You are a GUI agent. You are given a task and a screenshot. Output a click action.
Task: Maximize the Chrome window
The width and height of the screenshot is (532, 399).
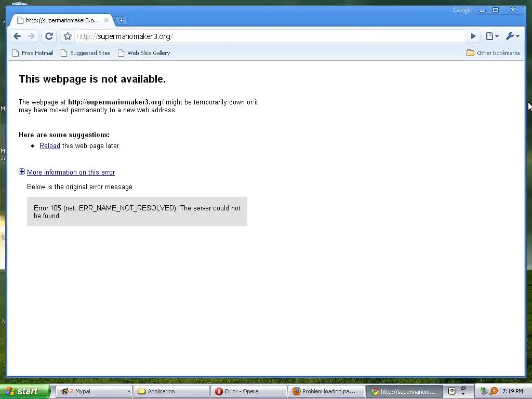tap(496, 10)
